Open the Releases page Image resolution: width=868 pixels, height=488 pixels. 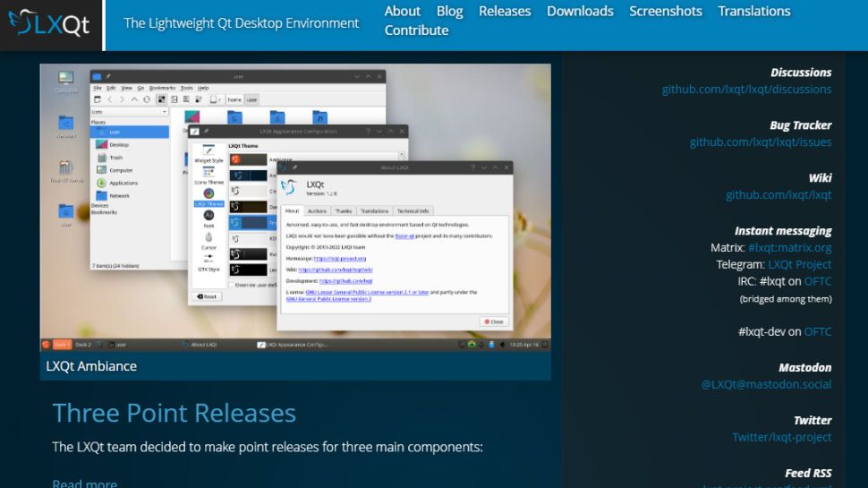tap(505, 11)
